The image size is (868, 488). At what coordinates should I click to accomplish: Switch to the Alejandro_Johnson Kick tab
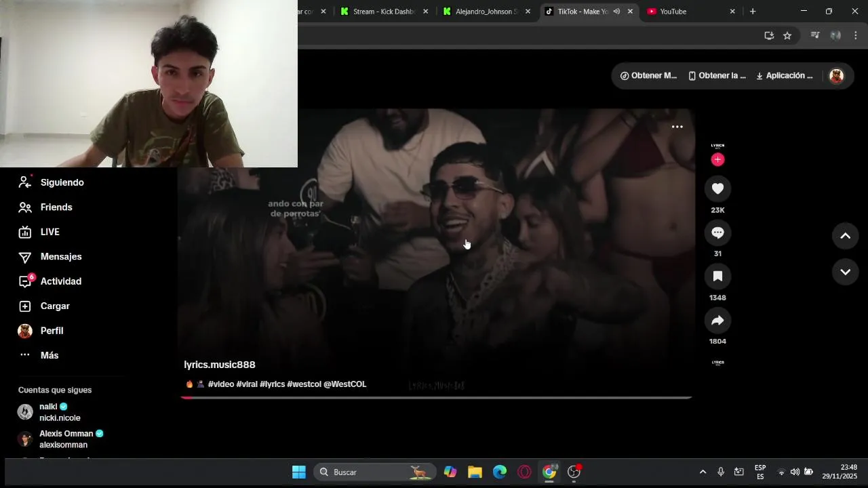click(486, 12)
